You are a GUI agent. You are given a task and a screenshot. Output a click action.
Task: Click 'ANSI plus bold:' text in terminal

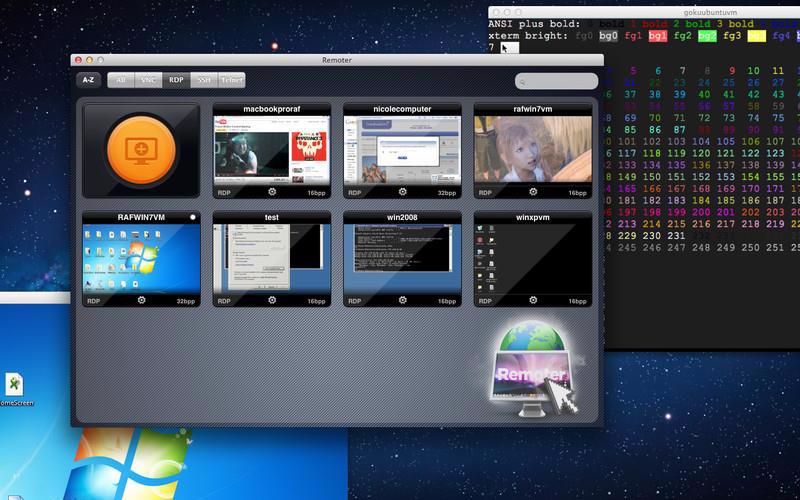click(534, 24)
